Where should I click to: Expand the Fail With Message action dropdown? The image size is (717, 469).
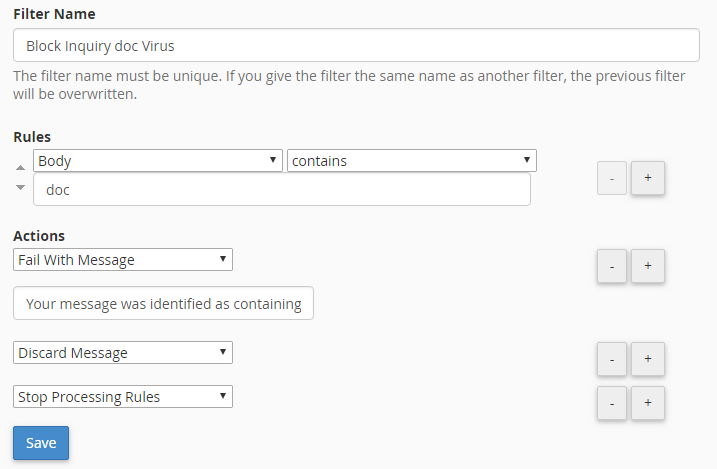tap(123, 260)
